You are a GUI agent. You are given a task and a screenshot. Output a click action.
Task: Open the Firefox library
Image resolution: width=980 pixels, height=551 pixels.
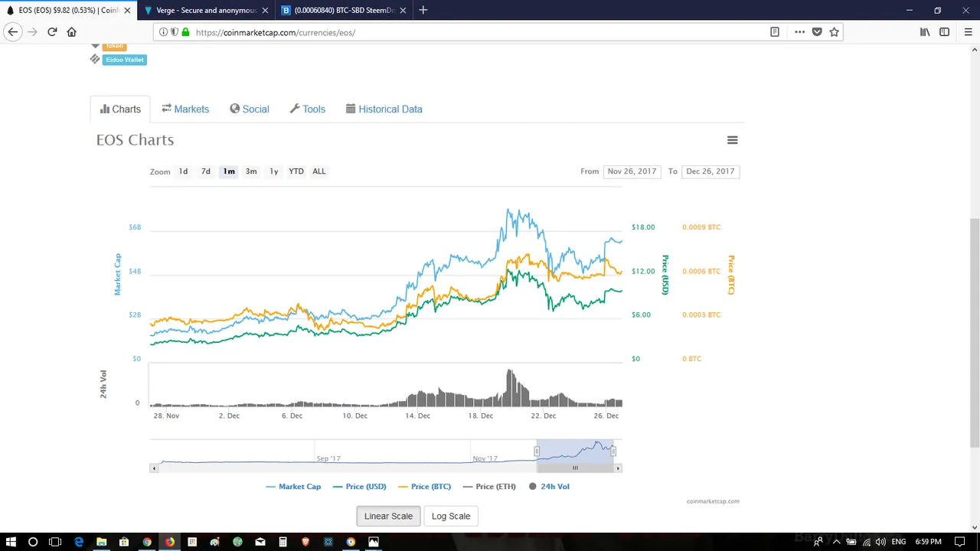[x=925, y=32]
